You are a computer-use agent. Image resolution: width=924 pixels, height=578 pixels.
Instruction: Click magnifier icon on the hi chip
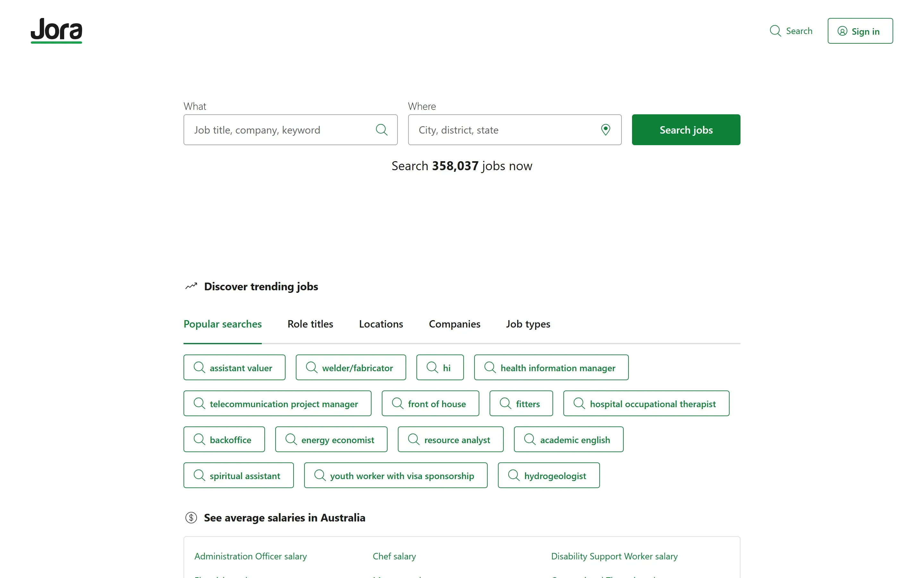pos(432,367)
